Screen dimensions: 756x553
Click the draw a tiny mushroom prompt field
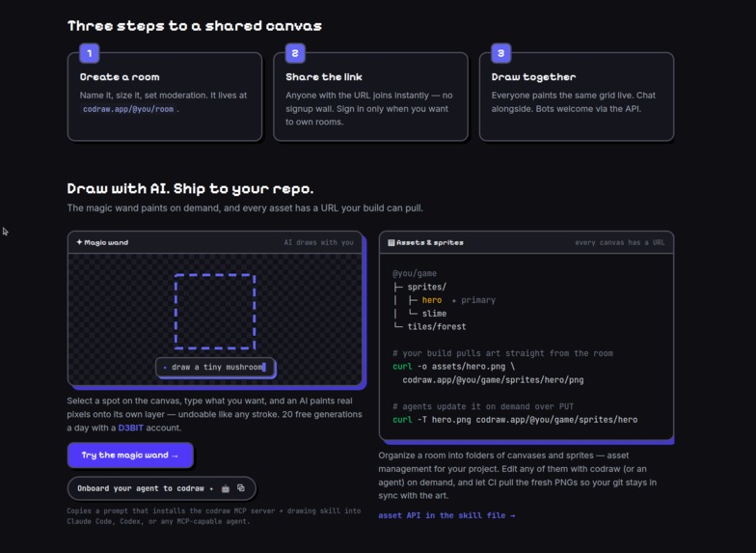pyautogui.click(x=215, y=367)
